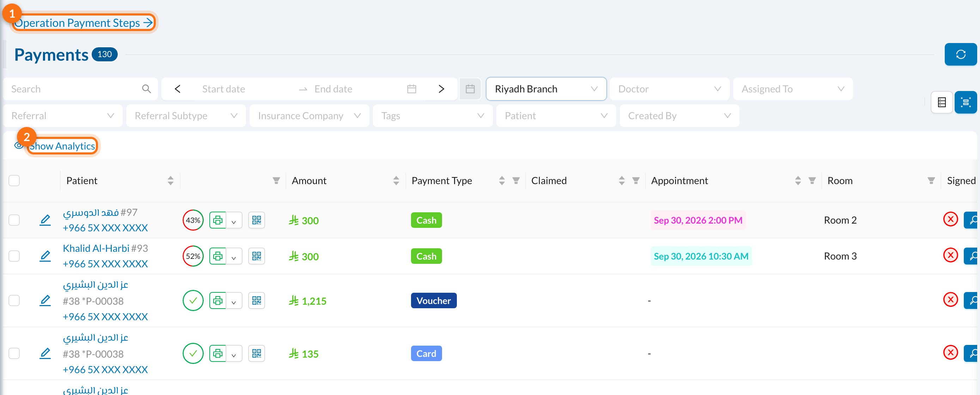Edit payment for patient #97

point(45,220)
